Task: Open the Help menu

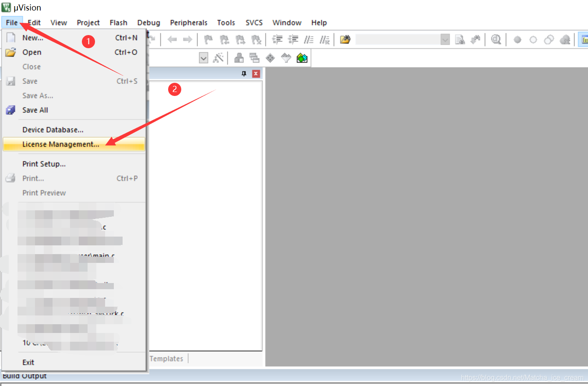Action: 319,22
